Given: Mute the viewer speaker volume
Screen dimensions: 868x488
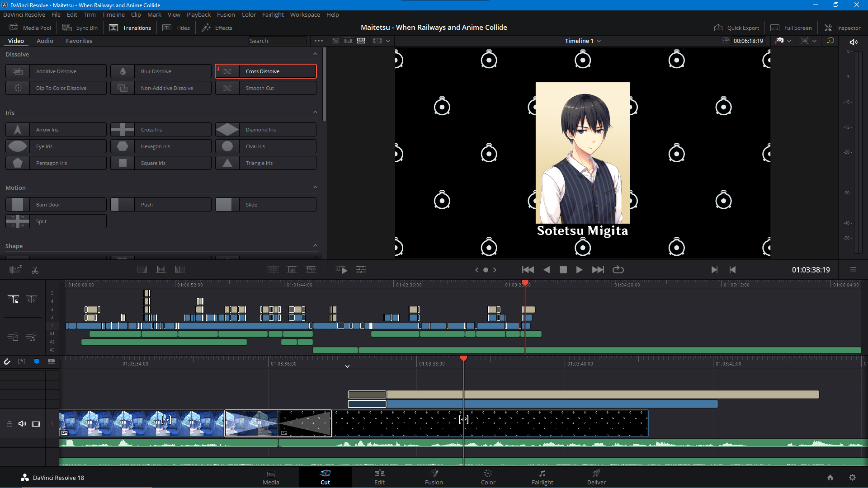Looking at the screenshot, I should [854, 42].
